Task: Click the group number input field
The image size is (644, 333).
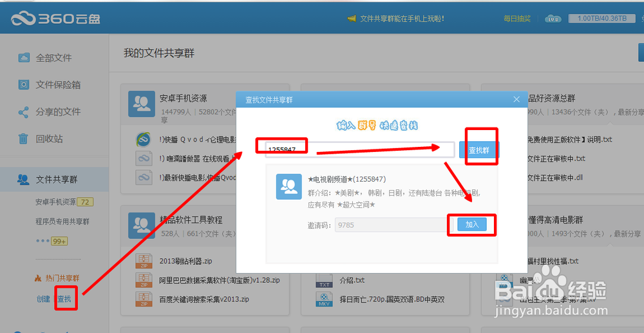Action: coord(359,150)
